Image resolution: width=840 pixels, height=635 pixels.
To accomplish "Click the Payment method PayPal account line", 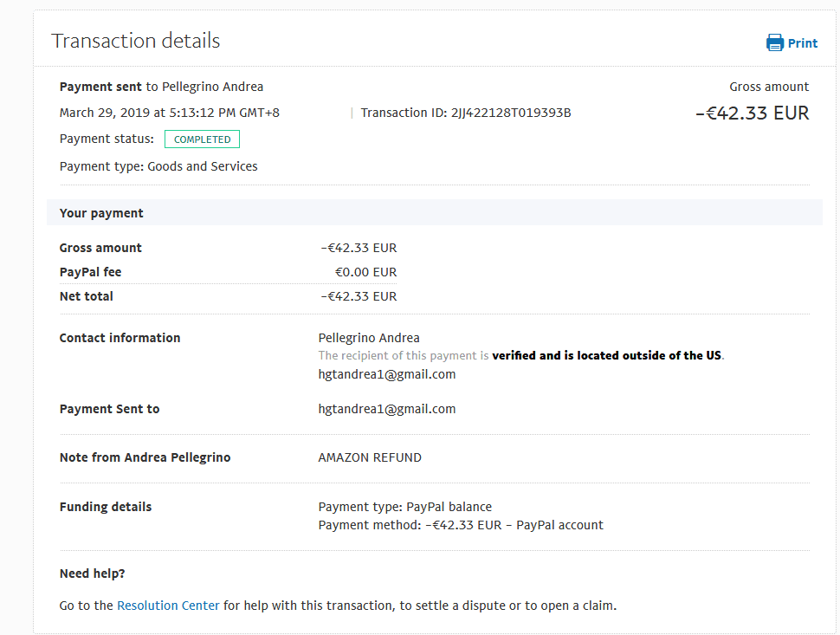I will (x=461, y=525).
